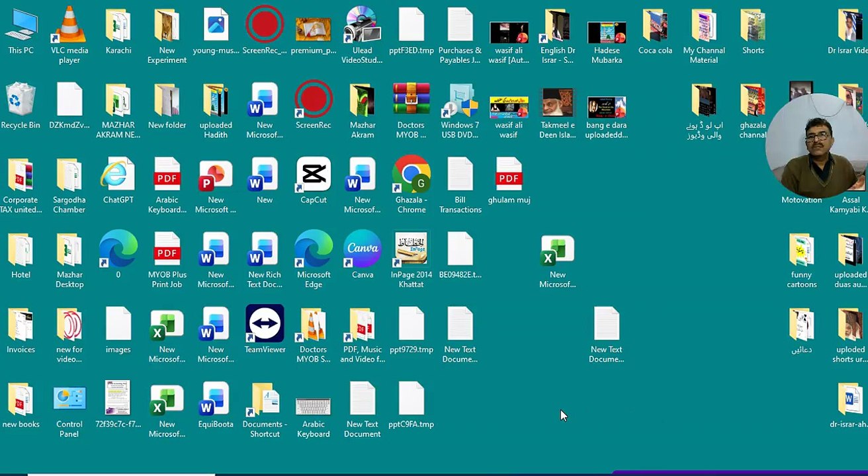Select the Purchases & Payables file

click(460, 36)
